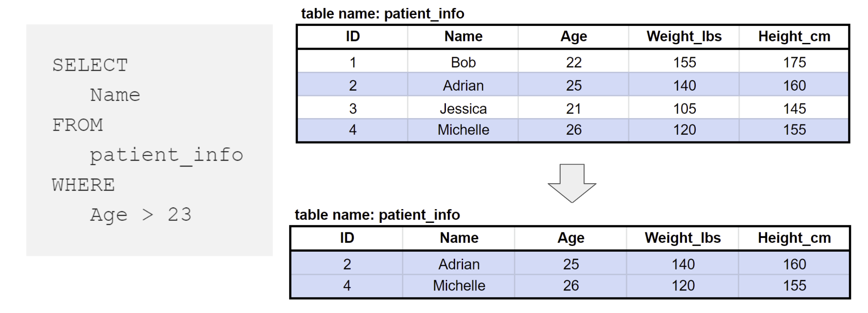
Task: Click the weight value 105
Action: (684, 109)
